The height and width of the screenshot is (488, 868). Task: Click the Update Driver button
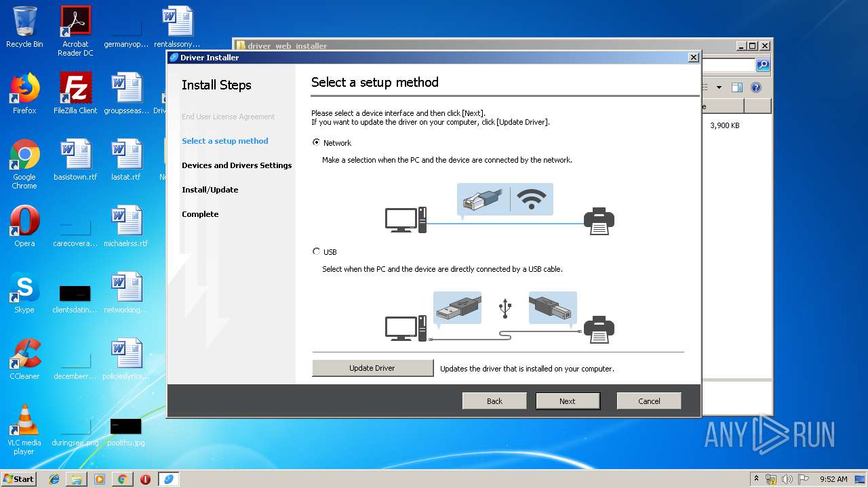(372, 368)
